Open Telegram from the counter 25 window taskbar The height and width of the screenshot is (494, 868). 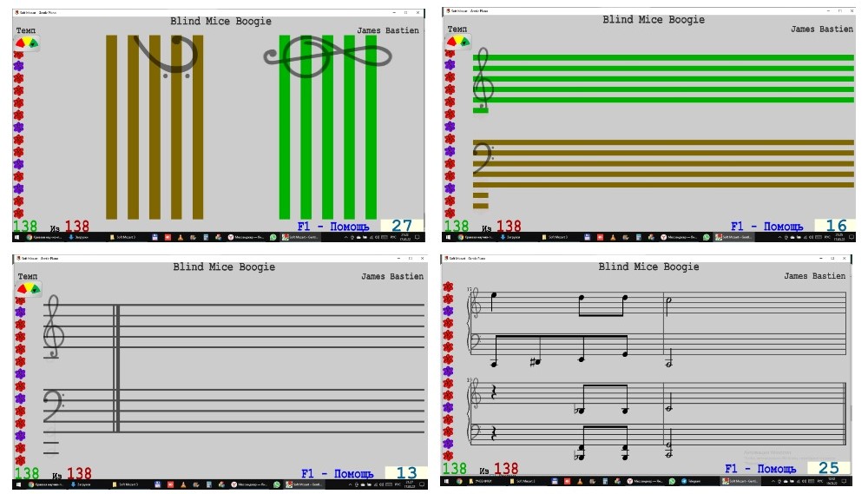pos(691,481)
